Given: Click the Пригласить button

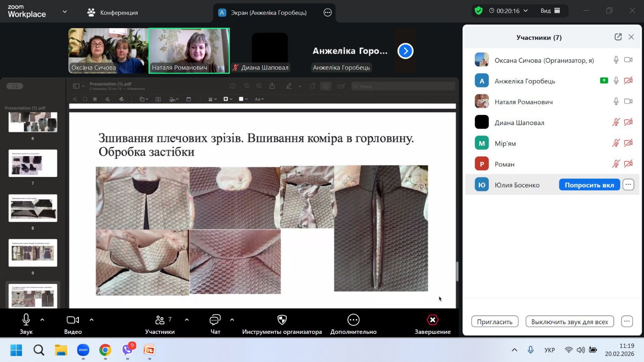Looking at the screenshot, I should tap(495, 322).
